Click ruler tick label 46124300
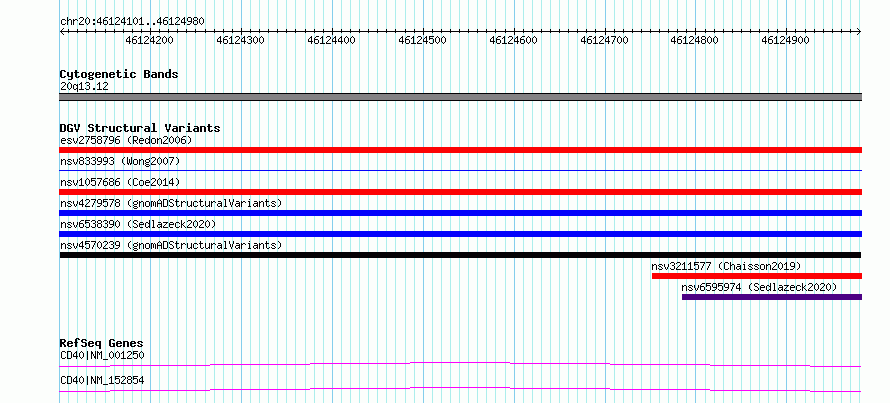The width and height of the screenshot is (890, 403). (x=241, y=40)
